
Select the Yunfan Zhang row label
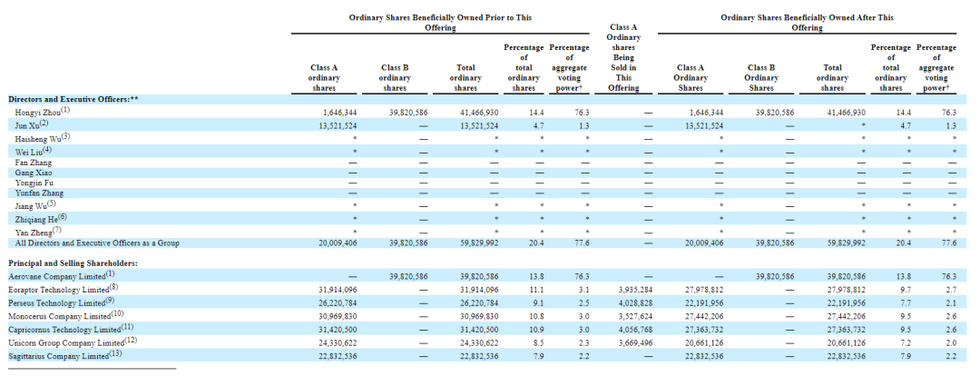(x=39, y=193)
